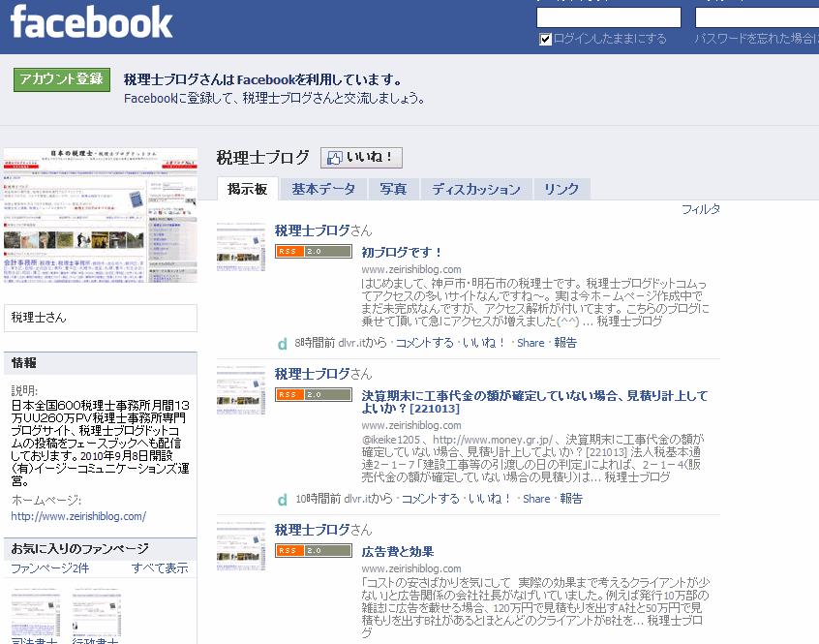Switch to the ディスカッション tab
The width and height of the screenshot is (819, 644).
coord(476,189)
